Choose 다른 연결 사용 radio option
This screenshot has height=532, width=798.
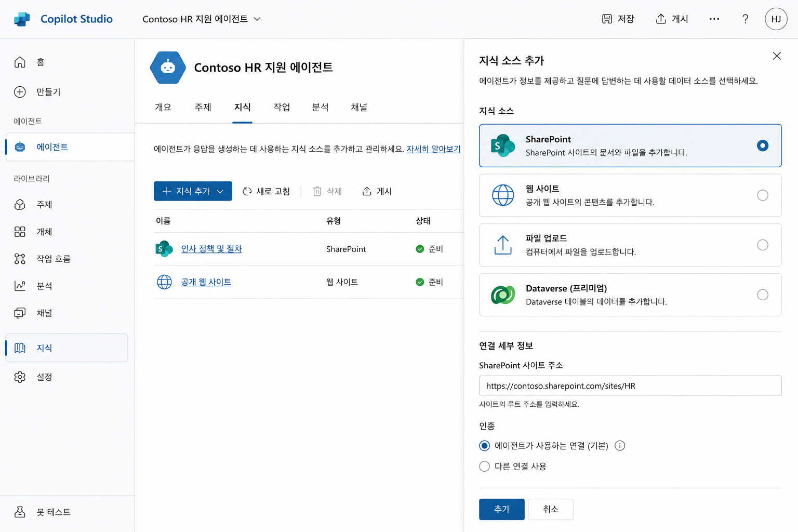pos(485,467)
